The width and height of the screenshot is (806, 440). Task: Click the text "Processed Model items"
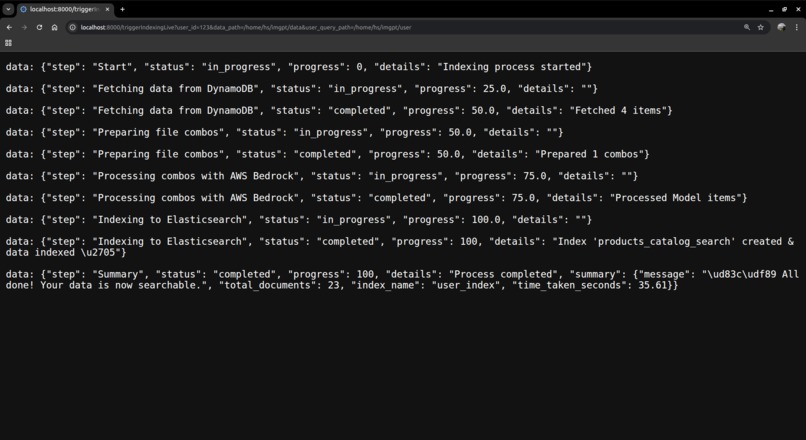(675, 198)
